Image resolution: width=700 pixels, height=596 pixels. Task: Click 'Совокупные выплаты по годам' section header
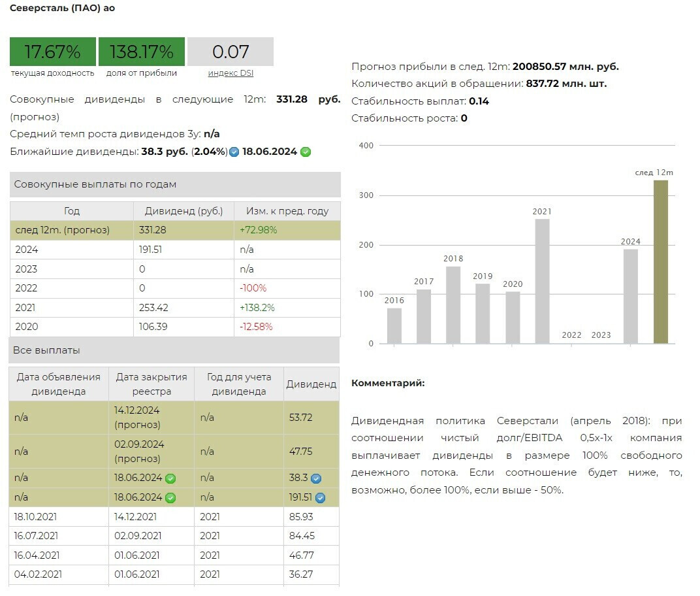click(x=175, y=184)
